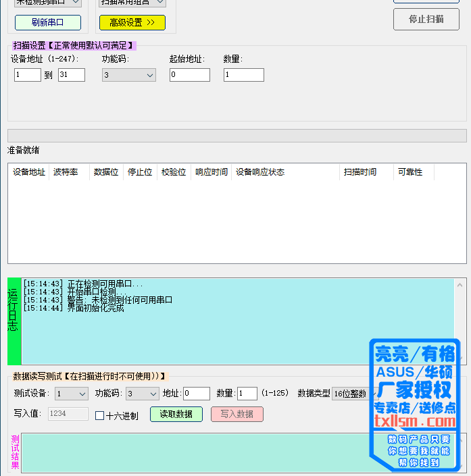Click the 起始地址 start address field
The width and height of the screenshot is (471, 476).
189,75
